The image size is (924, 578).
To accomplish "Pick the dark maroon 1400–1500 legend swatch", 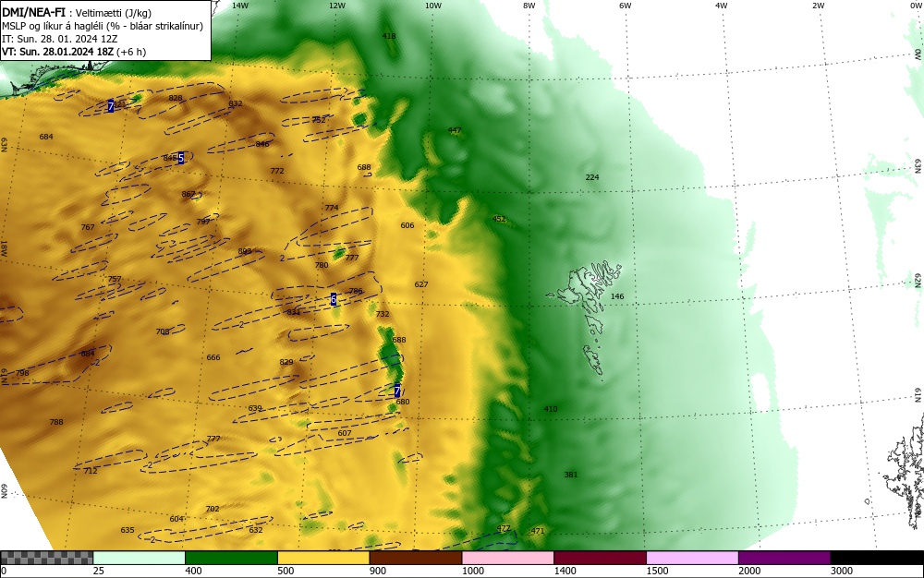I will click(x=600, y=558).
